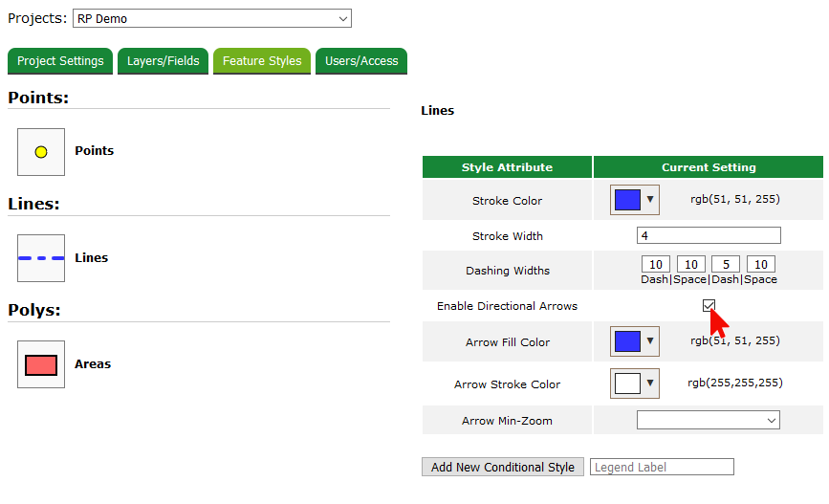Click the Arrow Stroke Color white swatch

[x=627, y=383]
